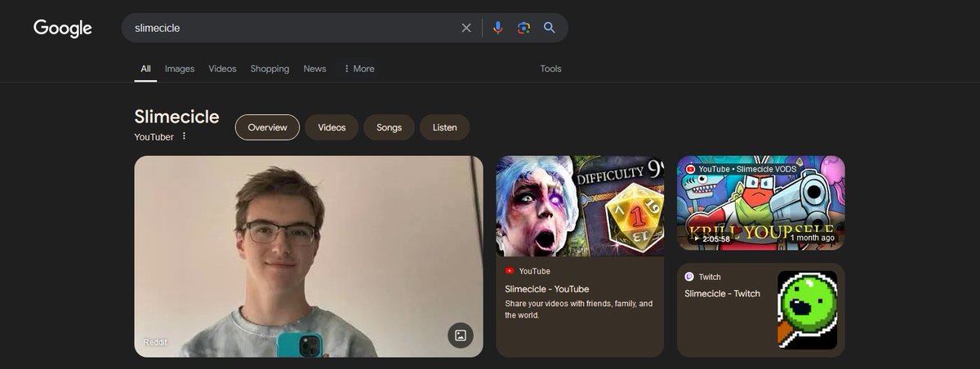Click the Google logo
This screenshot has width=980, height=369.
click(x=63, y=29)
